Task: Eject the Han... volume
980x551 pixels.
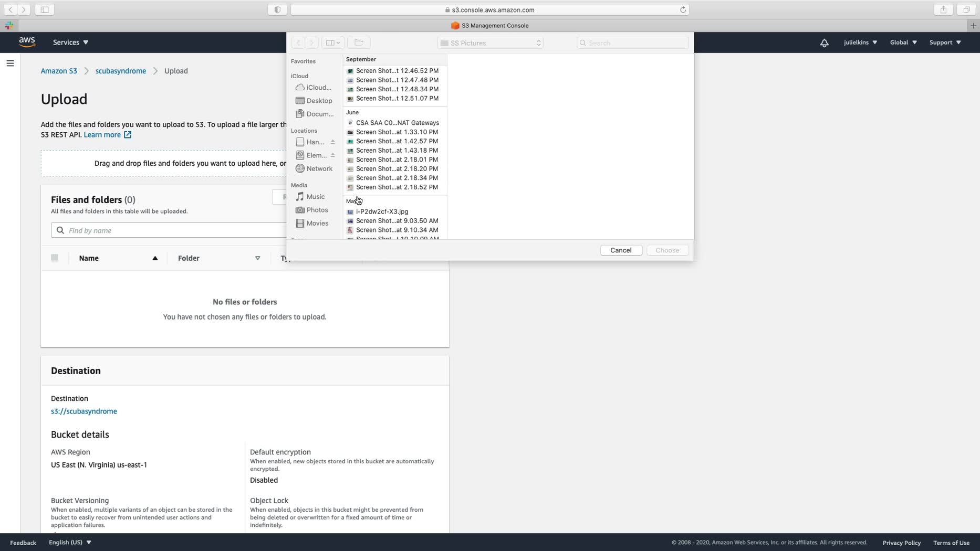Action: pos(332,142)
